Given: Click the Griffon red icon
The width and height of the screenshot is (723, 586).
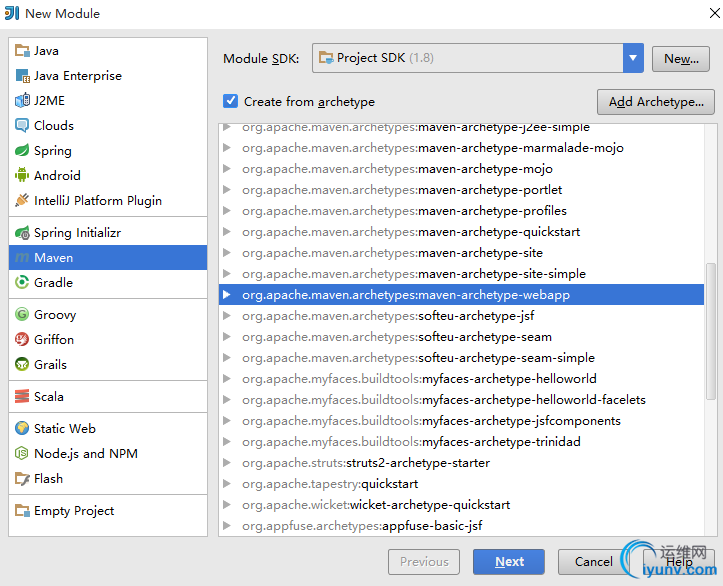Looking at the screenshot, I should [22, 339].
